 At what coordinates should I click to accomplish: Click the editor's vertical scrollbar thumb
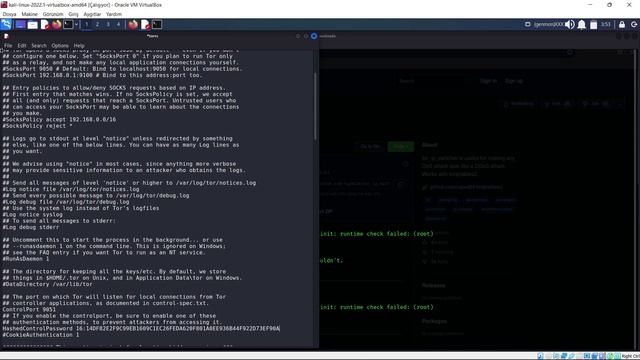click(x=315, y=106)
